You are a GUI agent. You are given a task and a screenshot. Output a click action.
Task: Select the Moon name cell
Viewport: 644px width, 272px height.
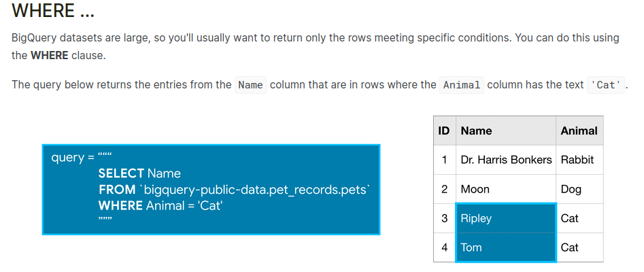[x=475, y=189]
